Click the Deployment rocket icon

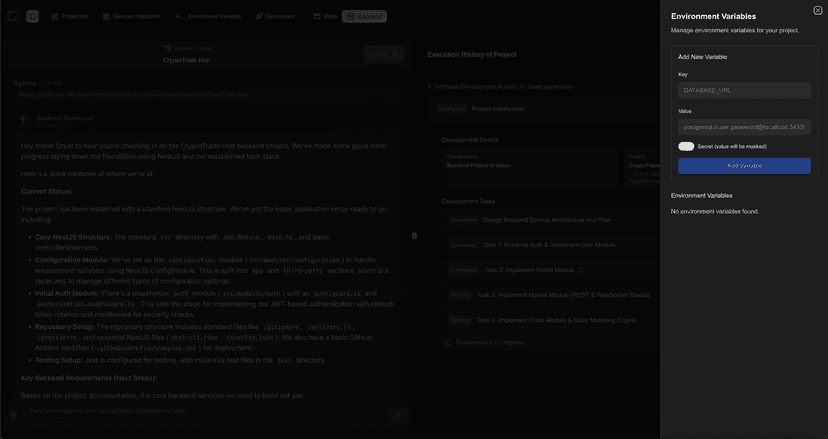(x=259, y=16)
